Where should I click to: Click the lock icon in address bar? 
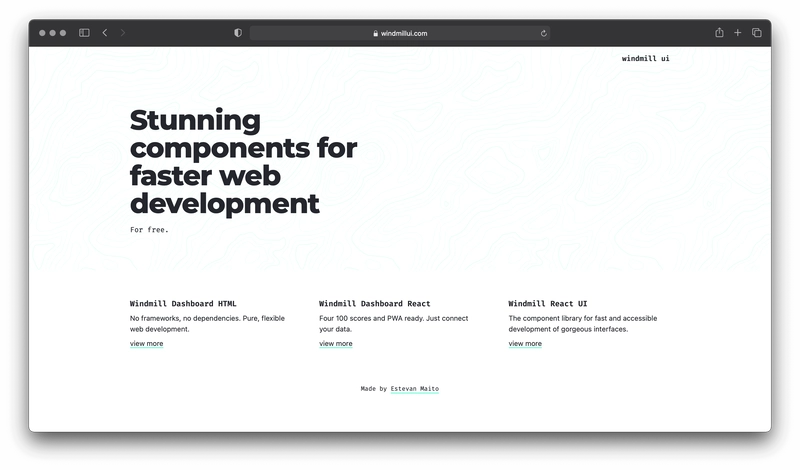click(376, 33)
